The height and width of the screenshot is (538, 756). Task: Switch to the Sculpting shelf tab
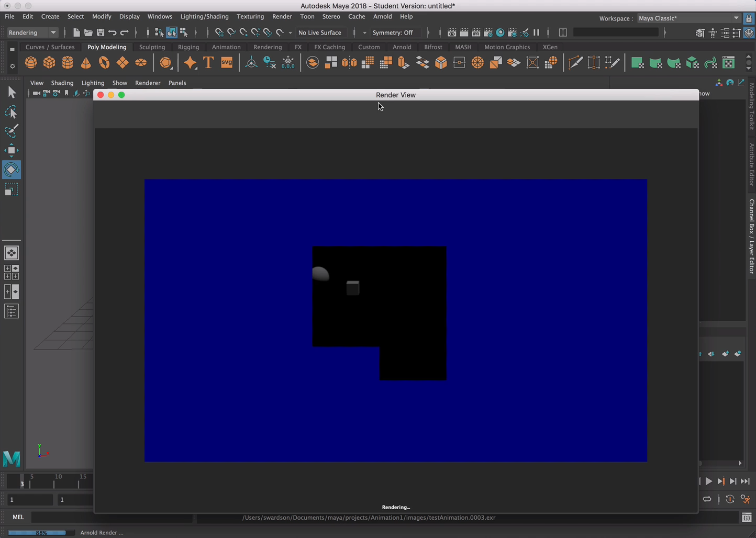(152, 47)
